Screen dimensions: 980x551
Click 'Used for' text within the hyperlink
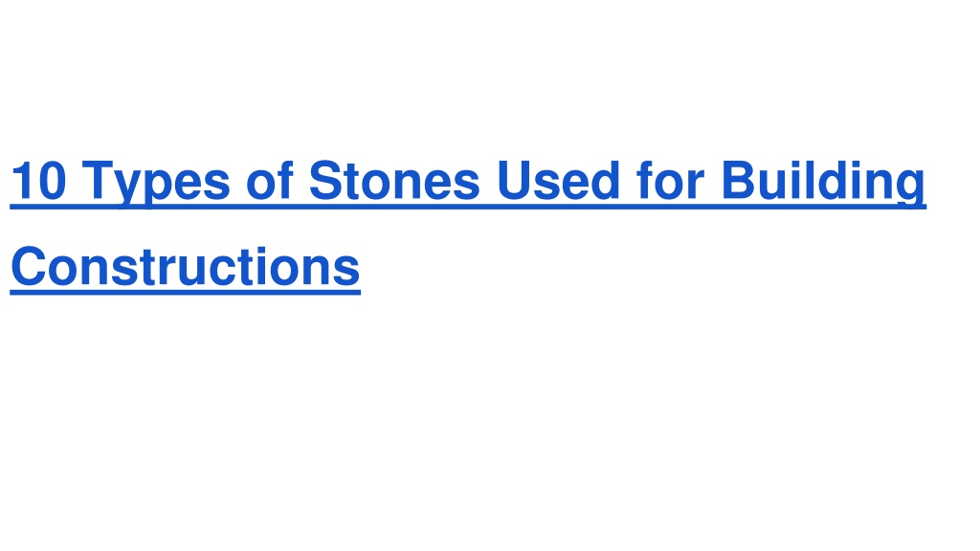coord(601,181)
